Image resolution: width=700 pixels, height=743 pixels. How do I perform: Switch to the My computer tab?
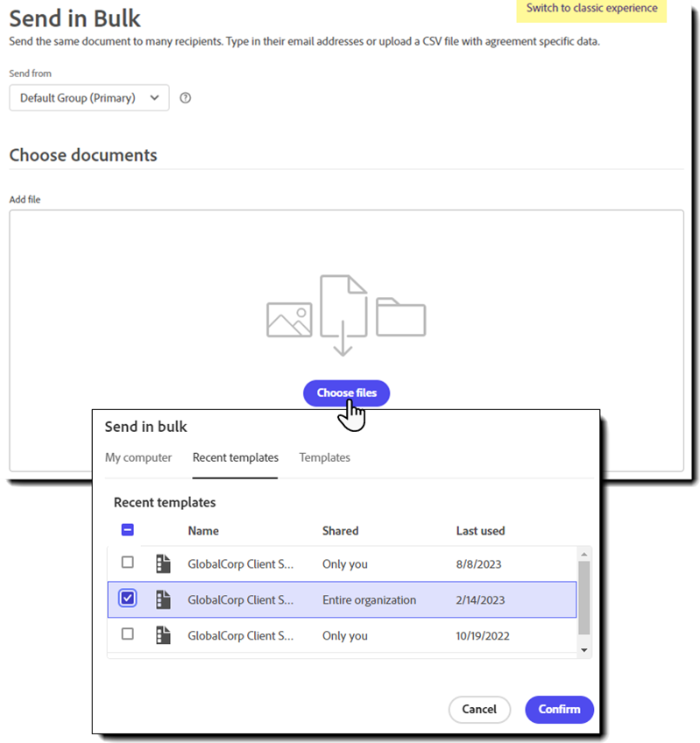point(138,457)
